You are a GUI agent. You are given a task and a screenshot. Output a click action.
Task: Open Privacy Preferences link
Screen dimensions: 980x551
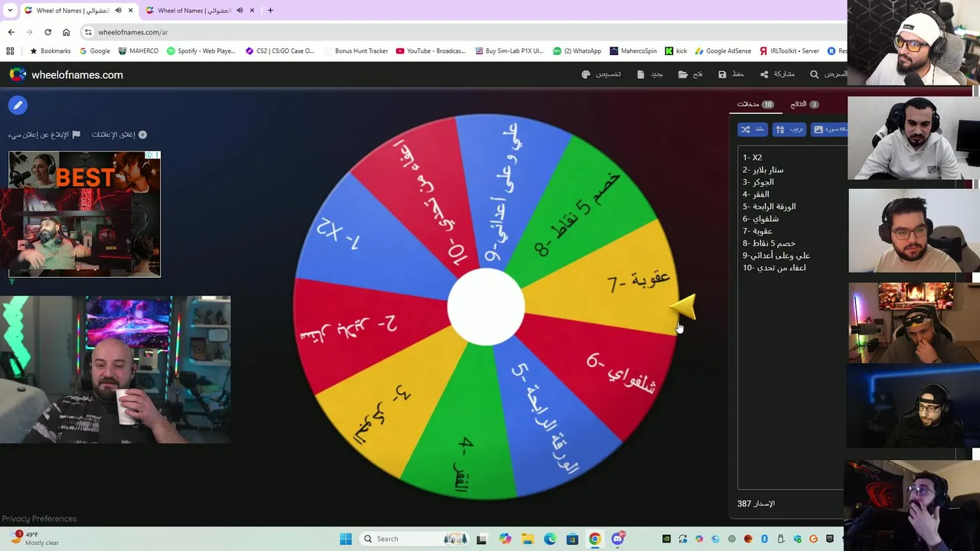tap(39, 518)
